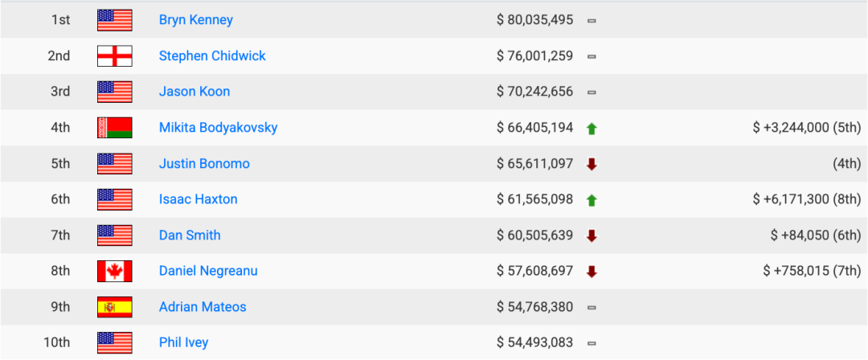
Task: Open Phil Ivey's player page
Action: [x=183, y=343]
